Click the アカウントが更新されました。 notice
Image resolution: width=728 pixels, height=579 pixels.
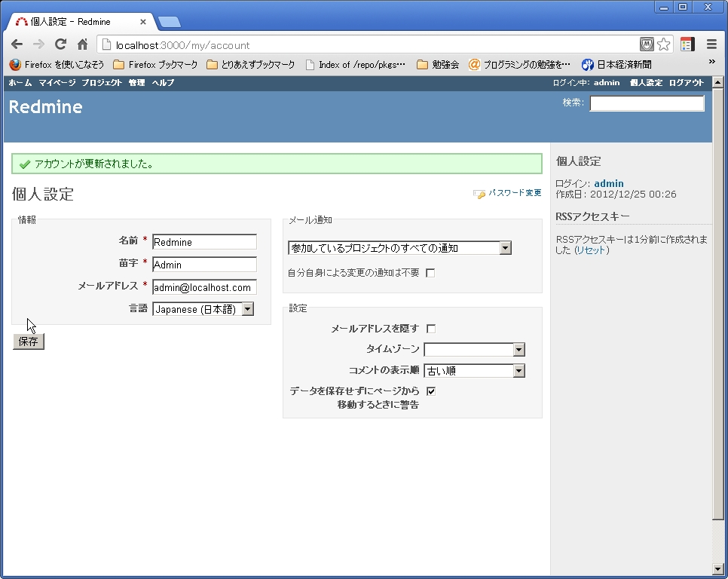pos(277,164)
